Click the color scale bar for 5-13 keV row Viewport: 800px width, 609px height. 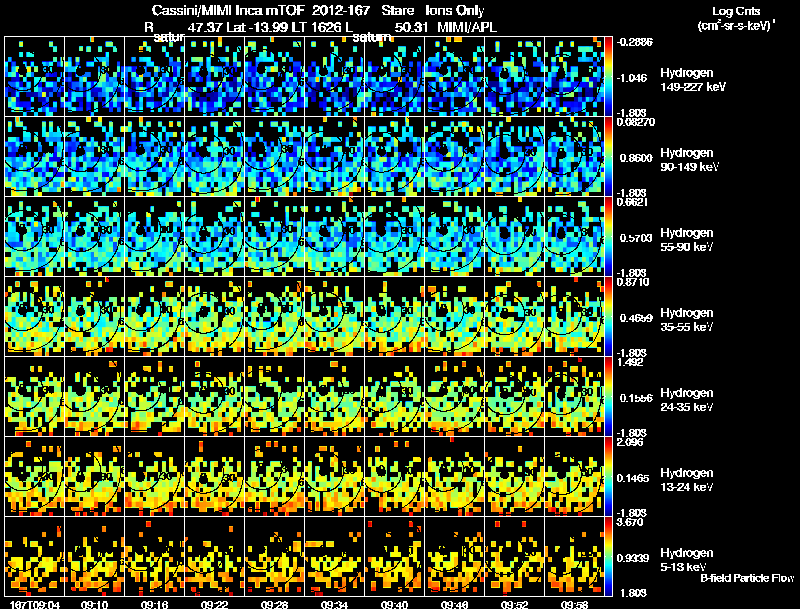[x=608, y=556]
